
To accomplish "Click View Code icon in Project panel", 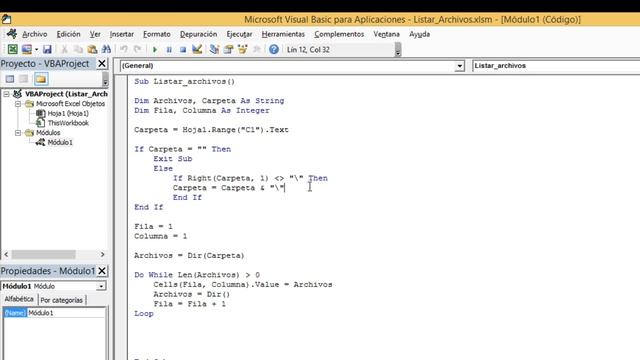I will pyautogui.click(x=10, y=79).
